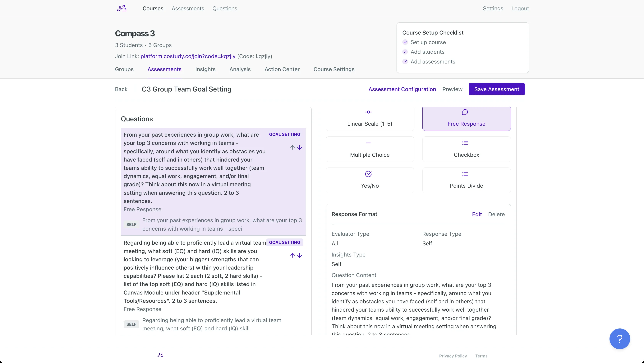
Task: Switch to the Insights tab
Action: tap(205, 69)
